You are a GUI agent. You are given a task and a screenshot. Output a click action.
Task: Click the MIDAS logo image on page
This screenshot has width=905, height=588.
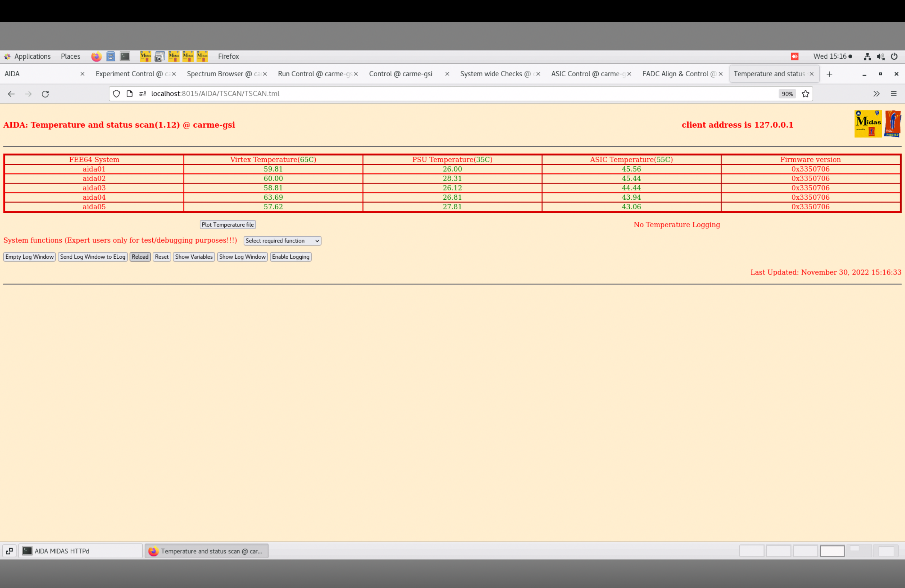[868, 124]
